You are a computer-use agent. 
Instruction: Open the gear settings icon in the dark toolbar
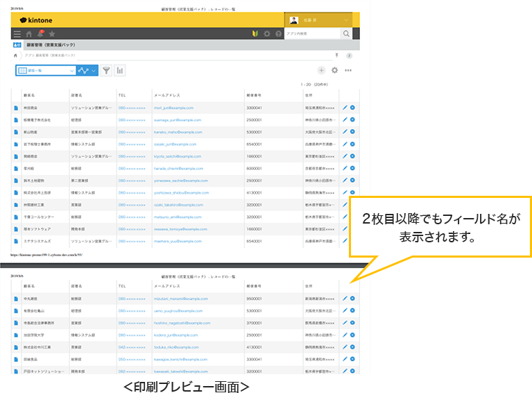point(267,33)
